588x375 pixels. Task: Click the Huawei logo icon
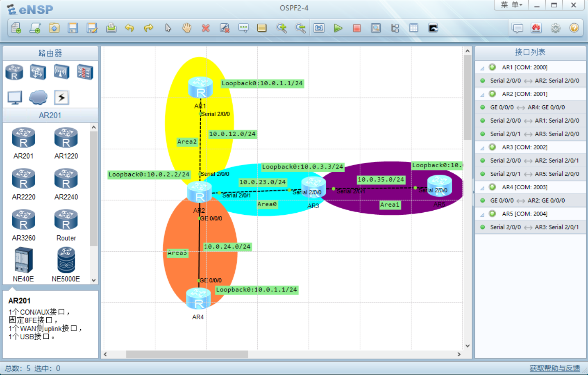point(536,28)
